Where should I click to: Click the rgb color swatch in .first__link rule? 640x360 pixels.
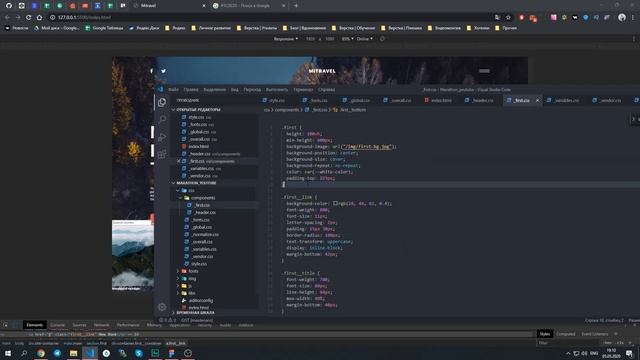pos(335,203)
